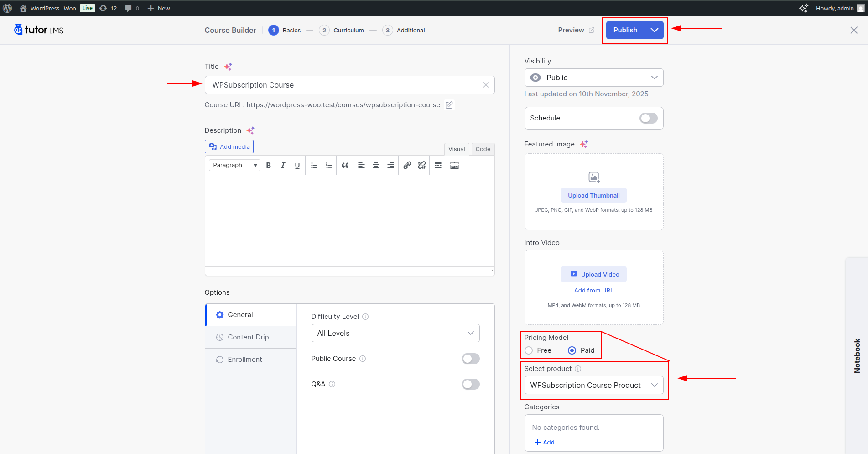Generate title with AI sparkle icon
This screenshot has width=868, height=454.
point(228,67)
